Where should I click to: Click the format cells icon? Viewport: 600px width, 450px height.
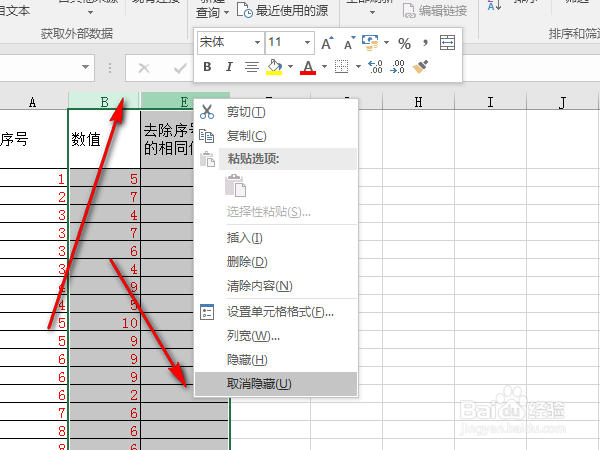pos(207,312)
